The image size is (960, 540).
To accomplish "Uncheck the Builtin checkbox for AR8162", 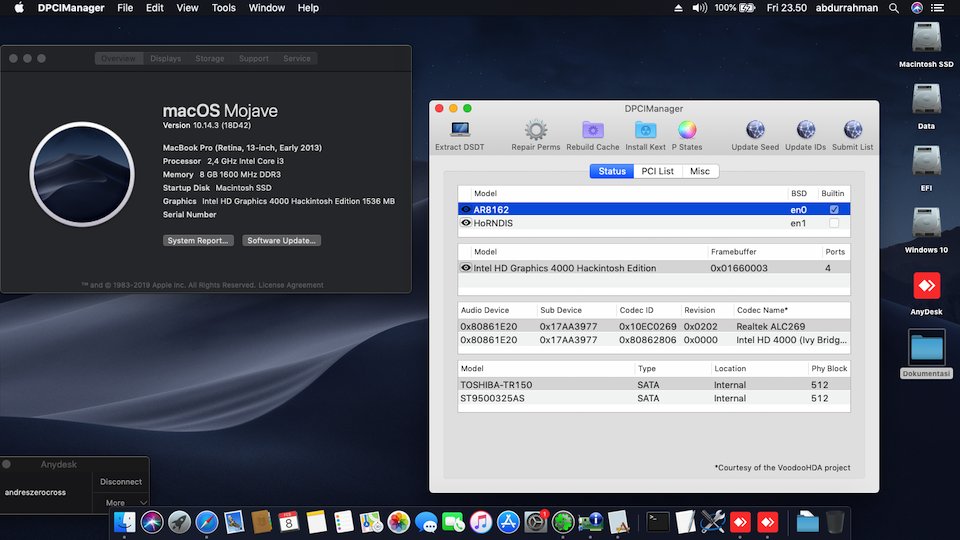I will (834, 209).
